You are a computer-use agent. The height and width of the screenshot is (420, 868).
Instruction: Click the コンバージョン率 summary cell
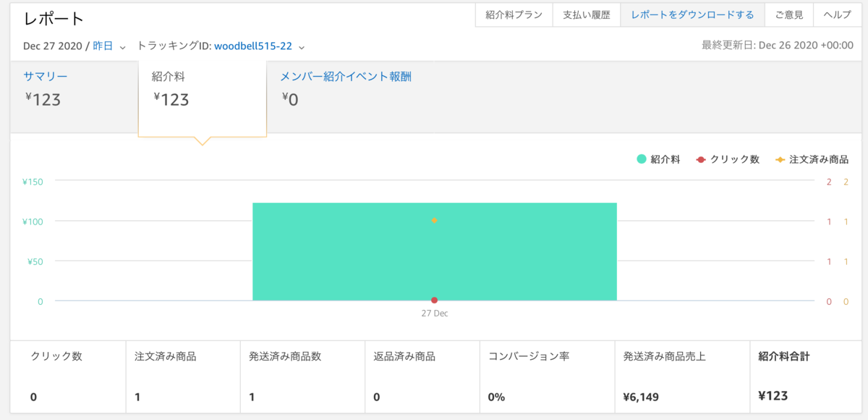pos(547,376)
